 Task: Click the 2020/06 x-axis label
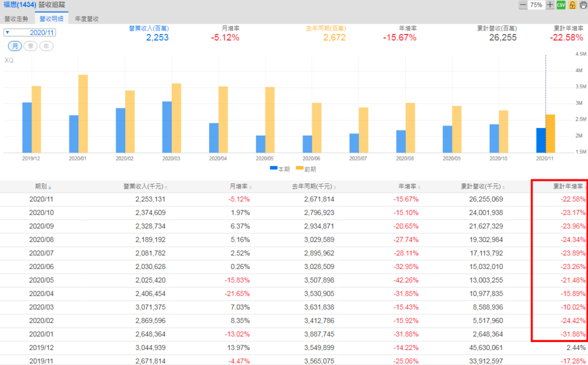pyautogui.click(x=311, y=159)
